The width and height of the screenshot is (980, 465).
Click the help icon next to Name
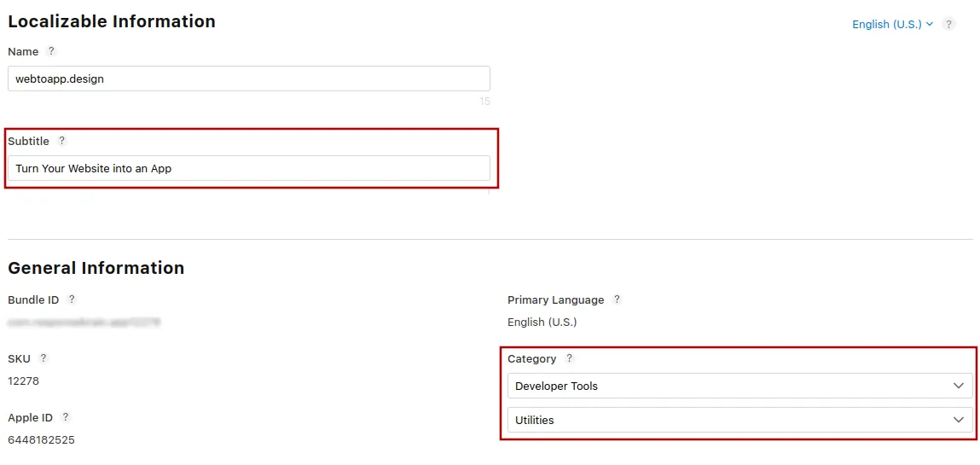click(x=52, y=51)
